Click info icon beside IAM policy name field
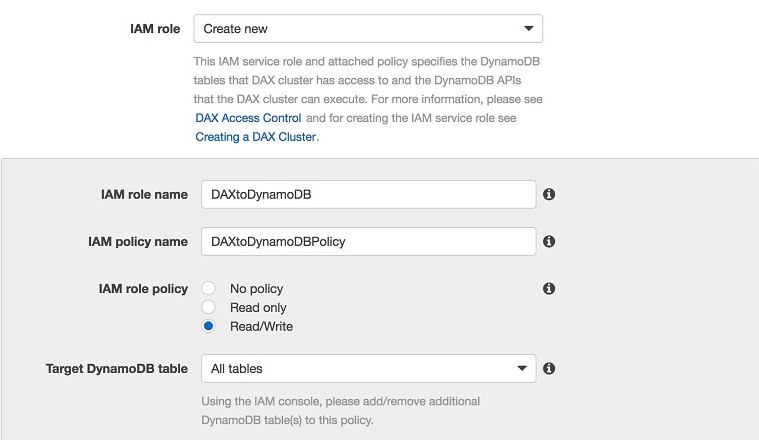 pos(549,241)
